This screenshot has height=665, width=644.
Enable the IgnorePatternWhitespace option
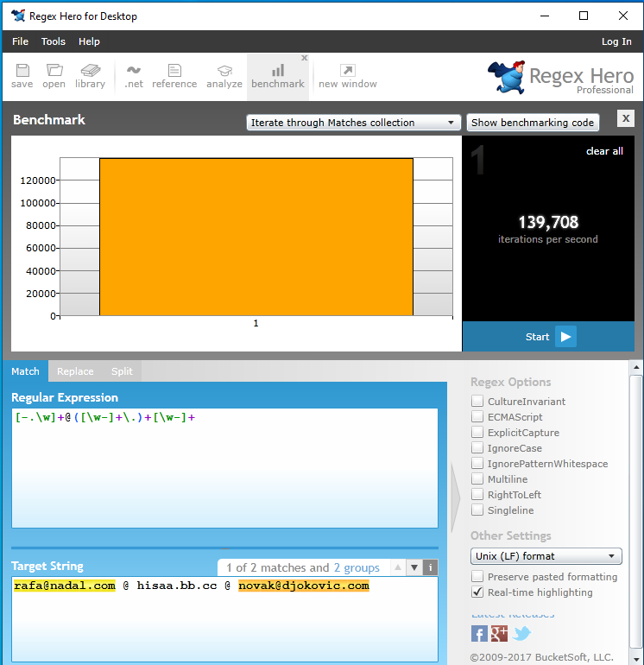click(477, 463)
